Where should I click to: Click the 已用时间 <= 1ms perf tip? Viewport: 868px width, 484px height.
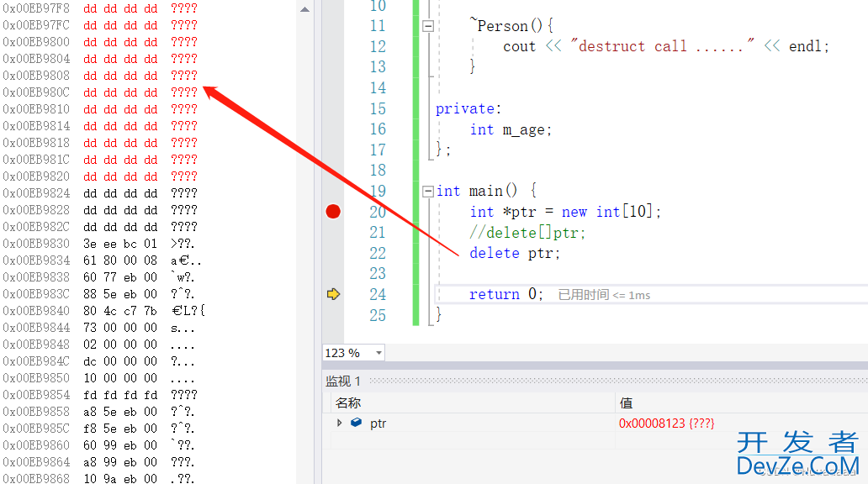point(604,295)
